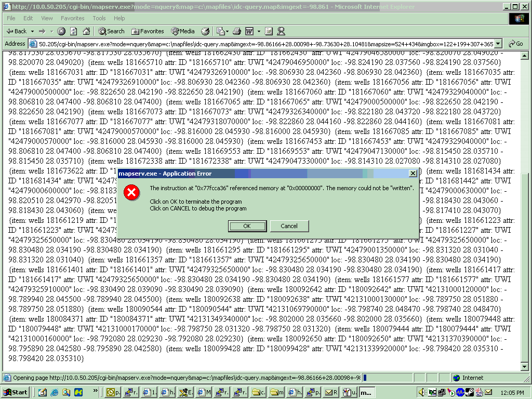Expand the Back button history dropdown arrow
This screenshot has width=532, height=399.
(32, 31)
